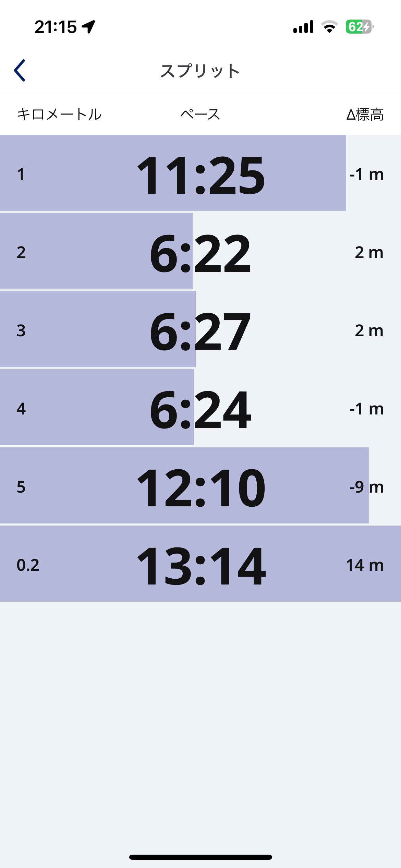Open kilometer 1 split with 11:25 pace
The height and width of the screenshot is (868, 401).
200,174
